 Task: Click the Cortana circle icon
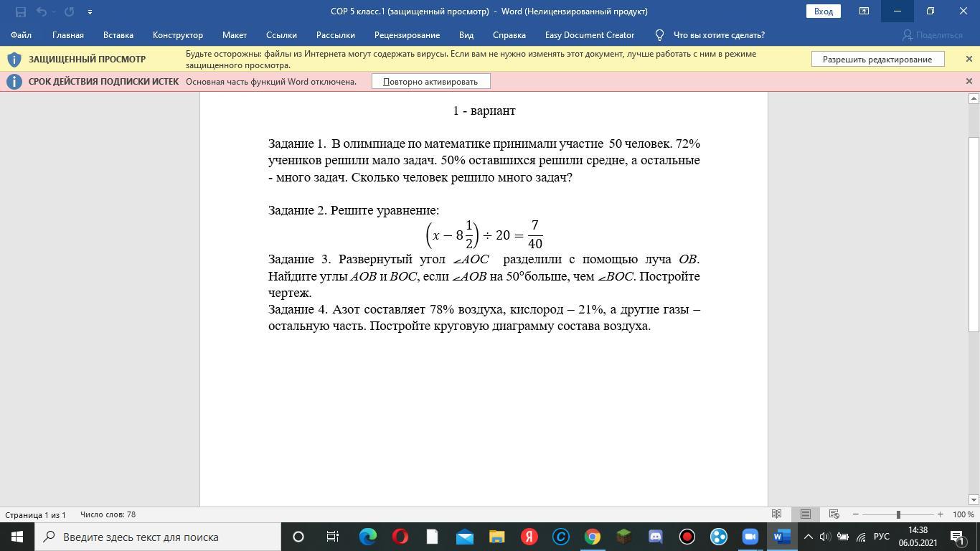(298, 537)
